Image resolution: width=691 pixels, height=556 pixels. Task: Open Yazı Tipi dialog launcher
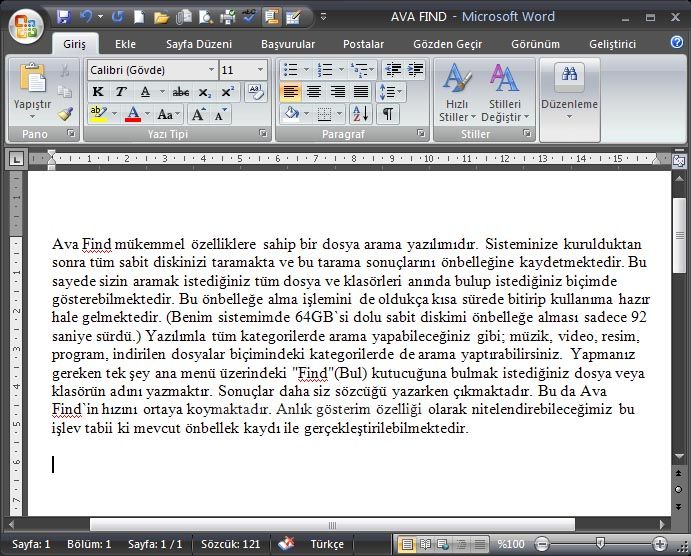[x=263, y=133]
